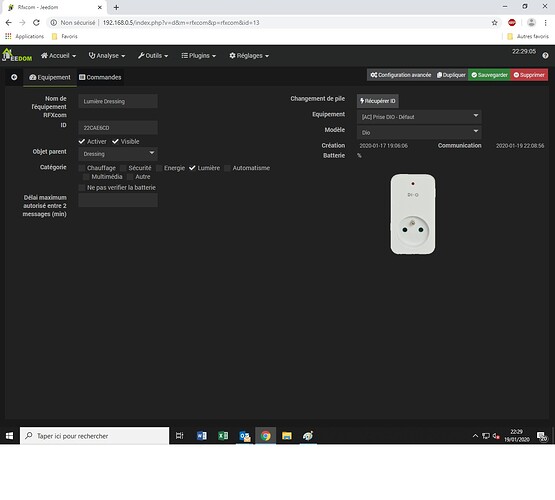Image resolution: width=555 pixels, height=500 pixels.
Task: Toggle the Visible checkbox
Action: click(115, 142)
